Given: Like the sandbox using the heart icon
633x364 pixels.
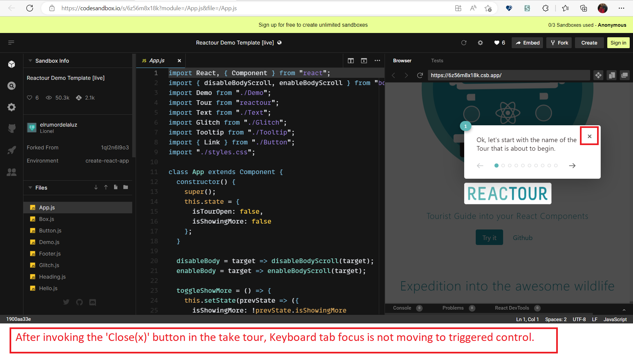Looking at the screenshot, I should coord(497,43).
